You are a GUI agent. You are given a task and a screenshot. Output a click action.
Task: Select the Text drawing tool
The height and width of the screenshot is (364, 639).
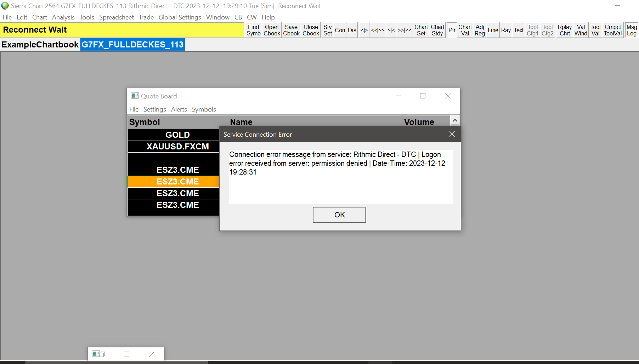[x=519, y=30]
